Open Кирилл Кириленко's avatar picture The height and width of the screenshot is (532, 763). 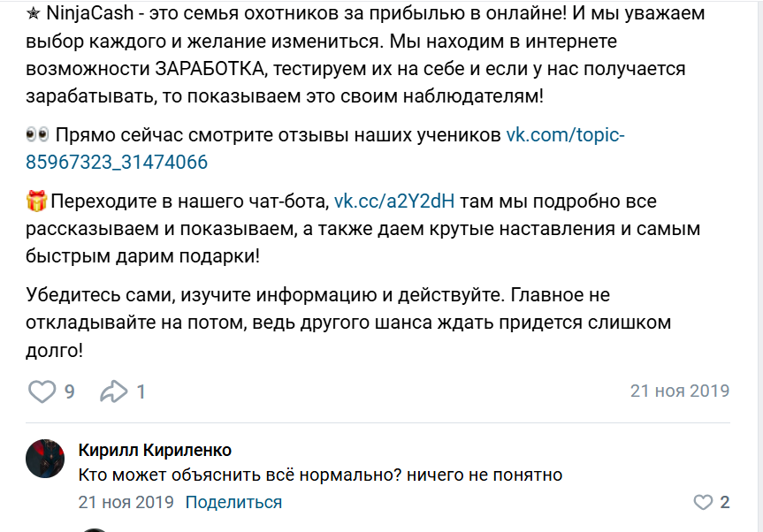(x=45, y=459)
